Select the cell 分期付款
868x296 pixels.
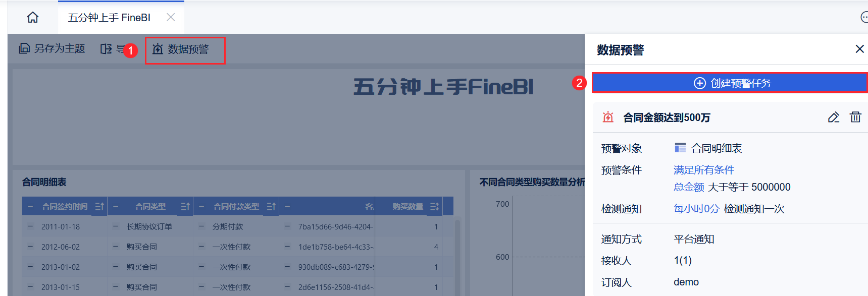click(228, 226)
